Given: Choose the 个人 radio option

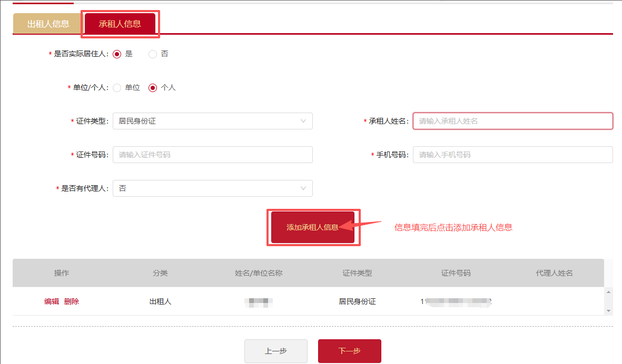Looking at the screenshot, I should [153, 87].
